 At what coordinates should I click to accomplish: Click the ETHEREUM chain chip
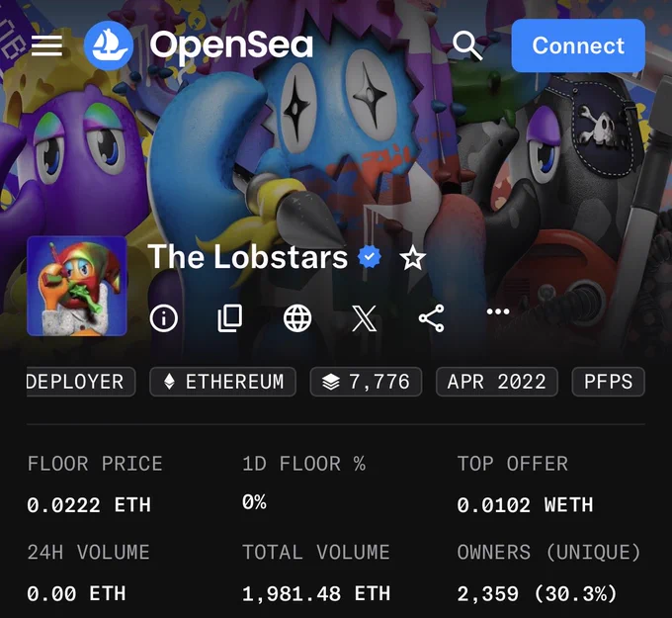[223, 382]
